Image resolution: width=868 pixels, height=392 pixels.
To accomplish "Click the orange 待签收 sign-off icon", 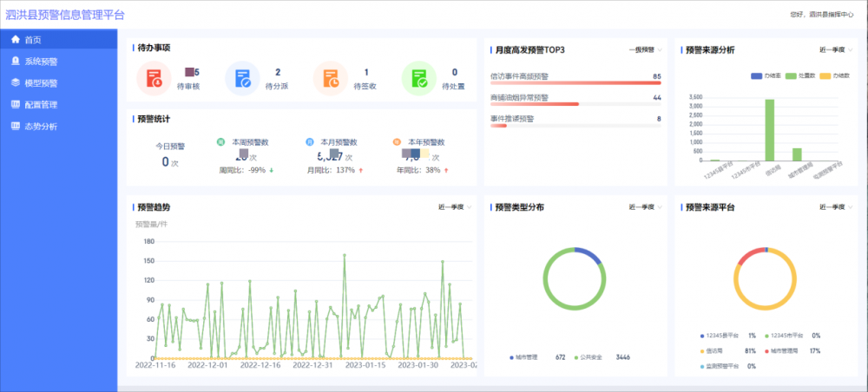I will [x=331, y=79].
